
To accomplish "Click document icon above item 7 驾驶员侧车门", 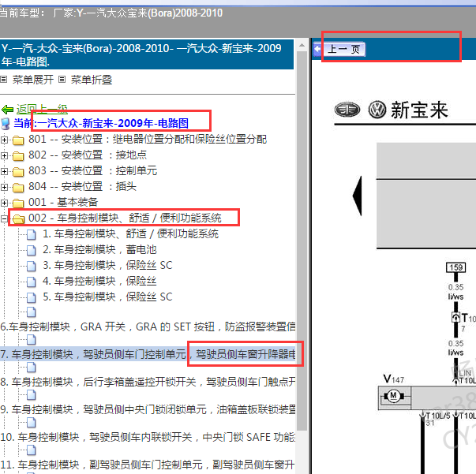I will 32,340.
